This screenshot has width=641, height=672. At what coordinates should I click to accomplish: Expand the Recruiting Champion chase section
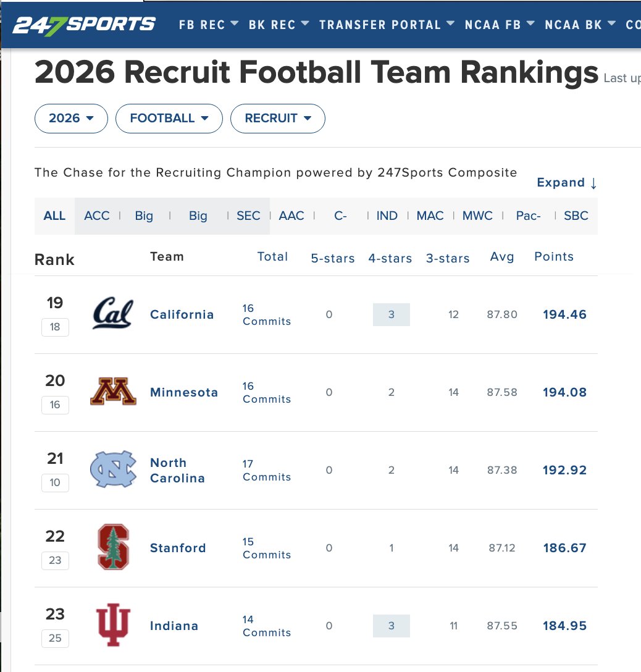tap(567, 183)
